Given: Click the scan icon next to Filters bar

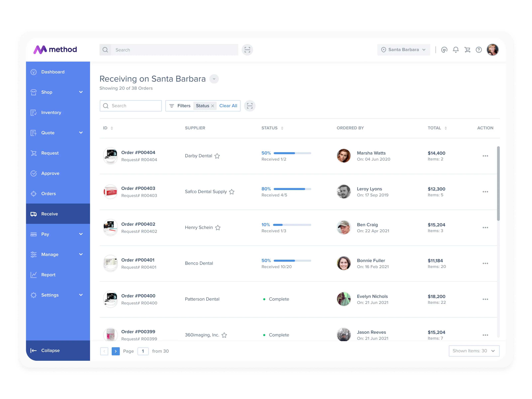Looking at the screenshot, I should [x=250, y=106].
